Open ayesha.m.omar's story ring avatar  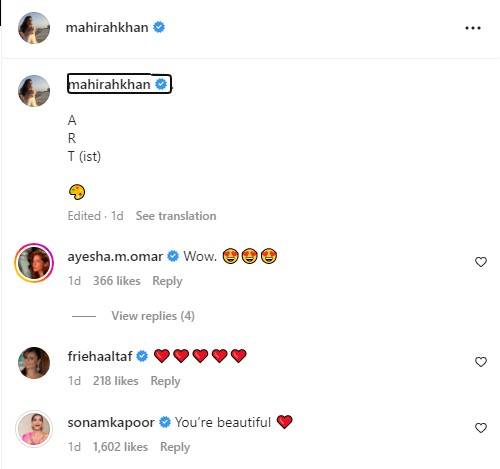(x=34, y=263)
